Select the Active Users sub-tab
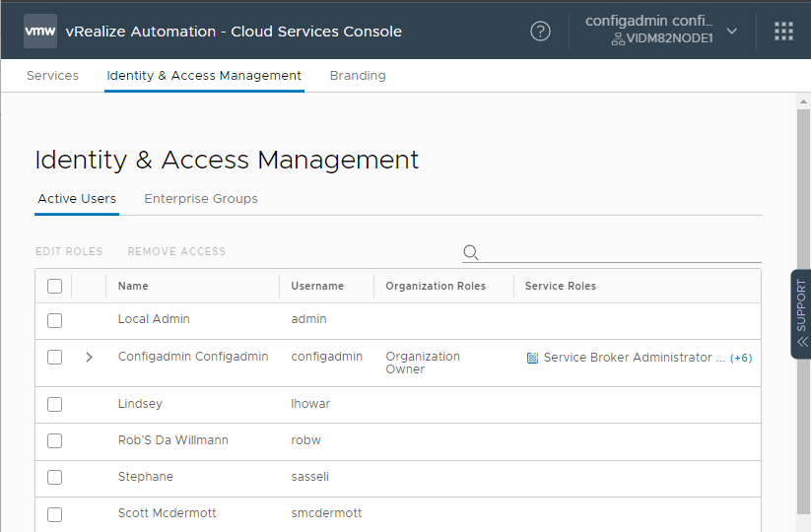Viewport: 811px width, 532px height. (x=77, y=199)
